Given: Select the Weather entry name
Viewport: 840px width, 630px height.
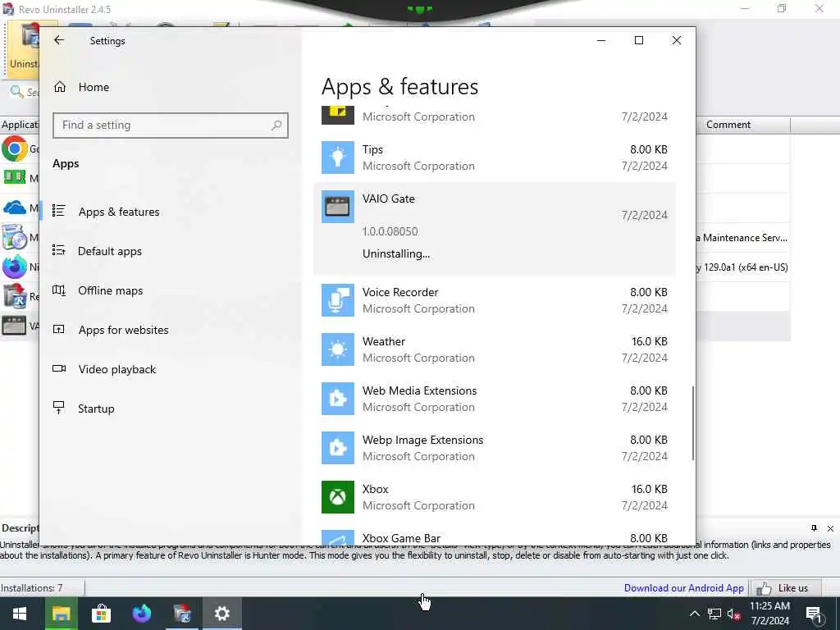Looking at the screenshot, I should [x=384, y=341].
